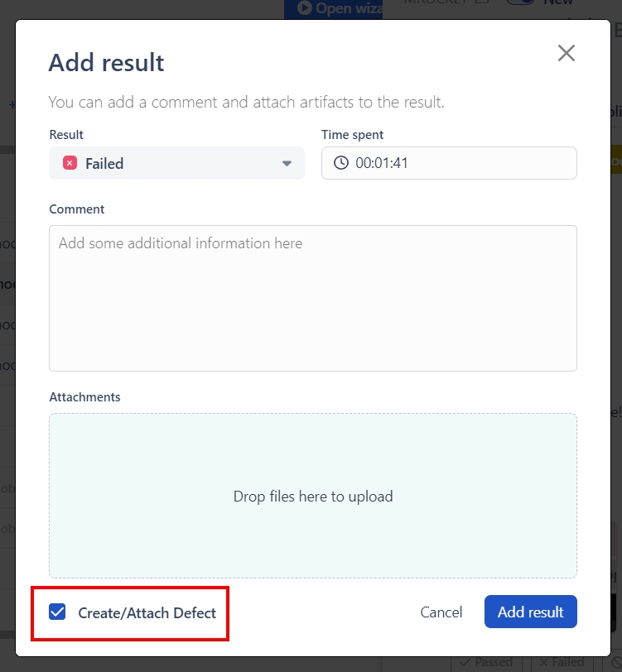Click the Result dropdown arrow
Screen dimensions: 622x672
click(287, 164)
